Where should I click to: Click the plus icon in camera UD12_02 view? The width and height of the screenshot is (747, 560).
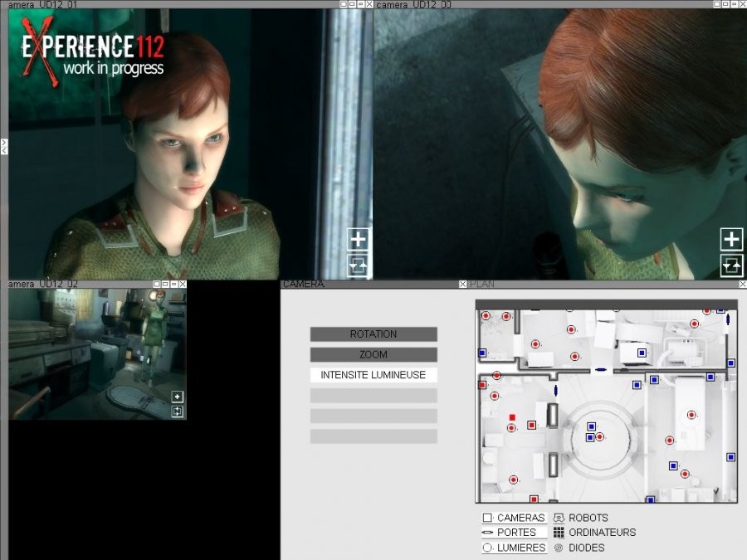177,397
